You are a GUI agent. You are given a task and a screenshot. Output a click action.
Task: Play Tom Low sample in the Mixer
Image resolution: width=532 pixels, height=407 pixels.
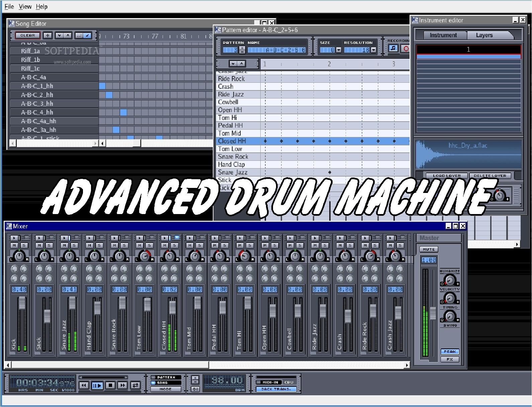[140, 238]
